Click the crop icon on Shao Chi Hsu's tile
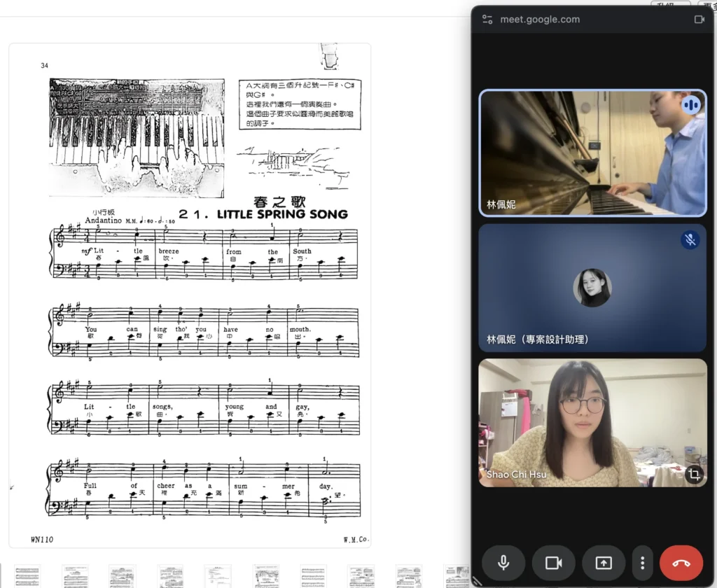 pos(694,474)
